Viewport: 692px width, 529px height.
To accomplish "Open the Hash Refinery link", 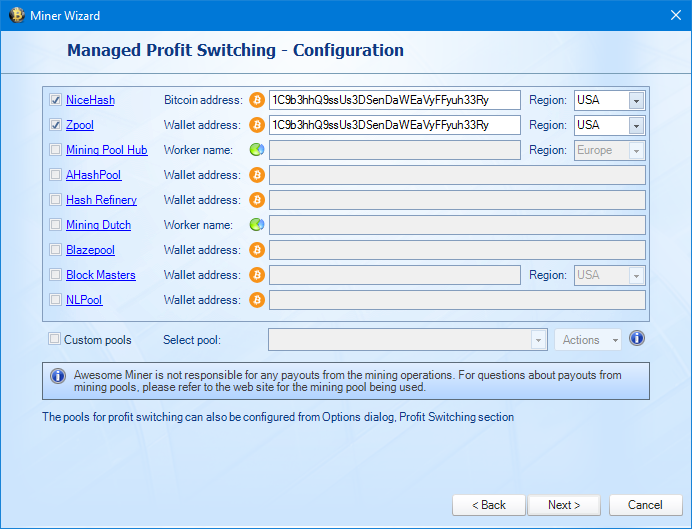I will (102, 200).
